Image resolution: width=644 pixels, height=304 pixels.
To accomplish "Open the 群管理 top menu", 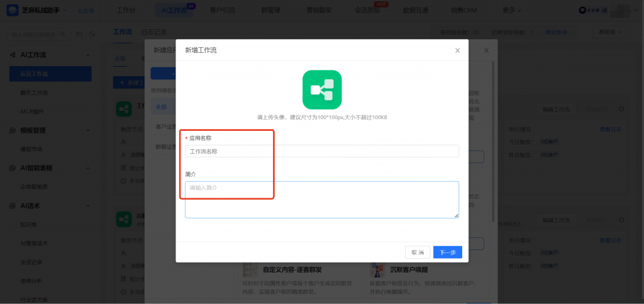I will click(x=270, y=10).
